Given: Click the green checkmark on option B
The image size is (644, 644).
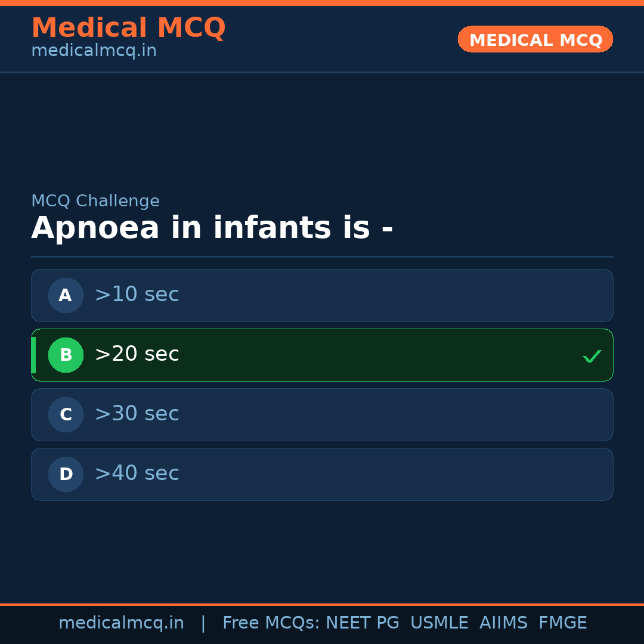Looking at the screenshot, I should coord(592,356).
